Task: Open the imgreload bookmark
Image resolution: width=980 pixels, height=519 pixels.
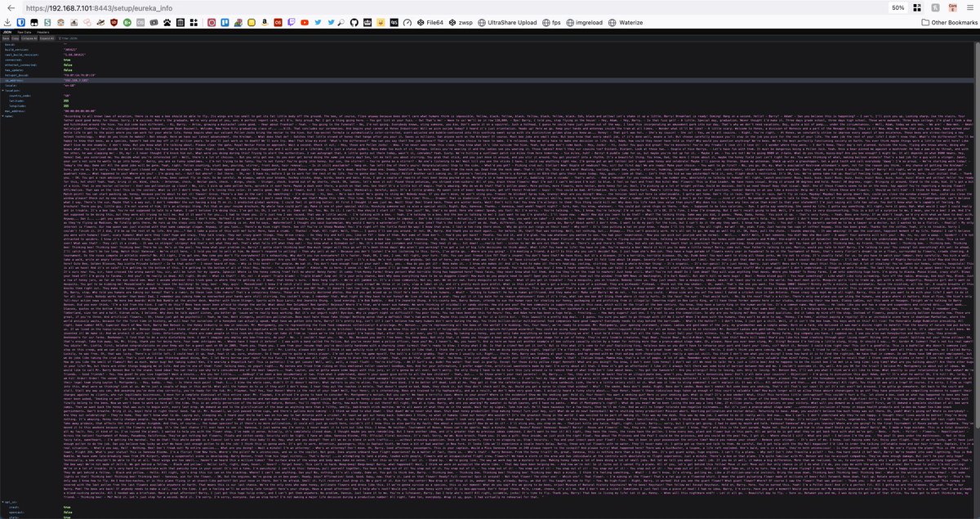Action: [584, 23]
